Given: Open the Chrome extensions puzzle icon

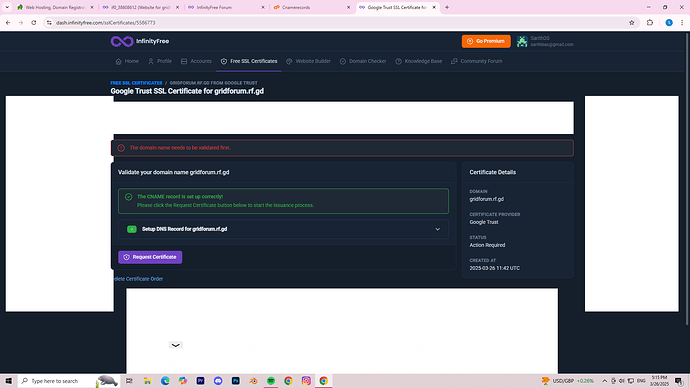Looking at the screenshot, I should coord(650,23).
